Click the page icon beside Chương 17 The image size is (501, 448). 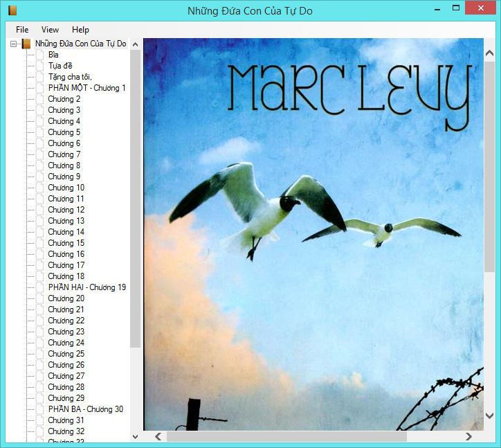pyautogui.click(x=40, y=265)
